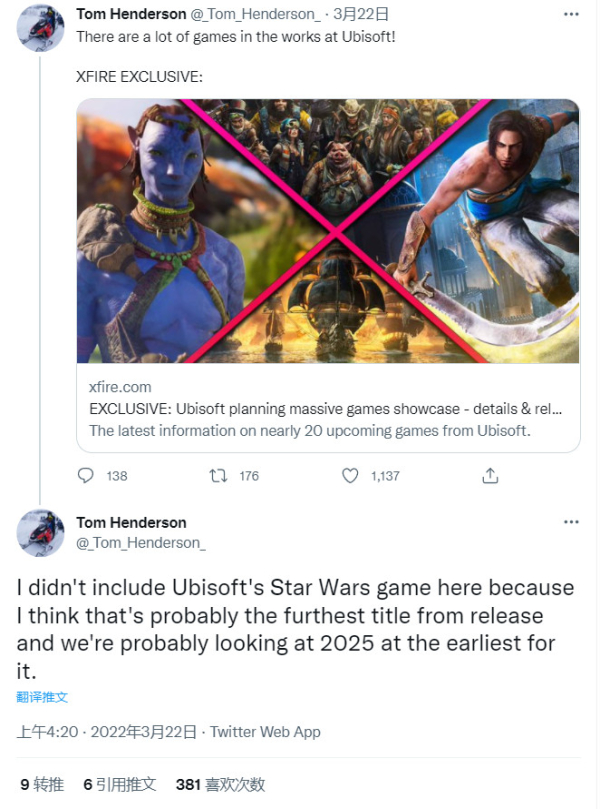Open the XFIRE article preview image
The width and height of the screenshot is (600, 809).
[328, 231]
